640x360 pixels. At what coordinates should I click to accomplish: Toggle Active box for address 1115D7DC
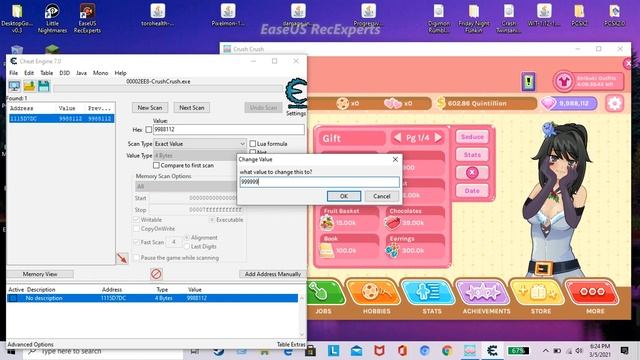pos(13,298)
